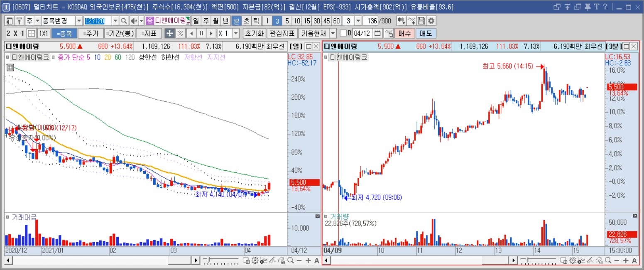Click the % percent scale icon
Screen dimensions: 644x270
click(181, 34)
